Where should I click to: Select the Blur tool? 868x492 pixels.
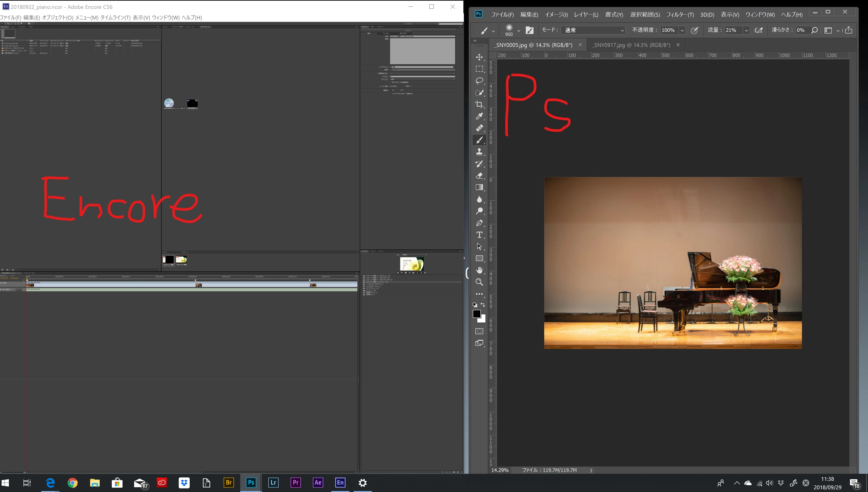479,199
